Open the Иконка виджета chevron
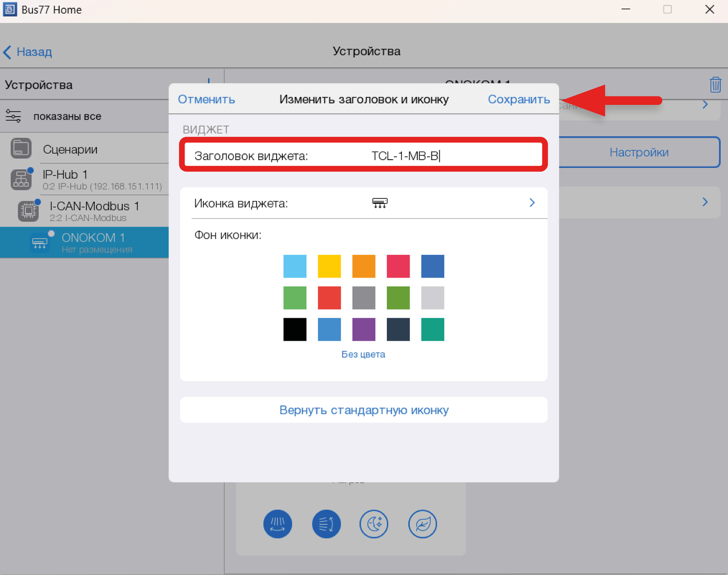 pos(532,203)
